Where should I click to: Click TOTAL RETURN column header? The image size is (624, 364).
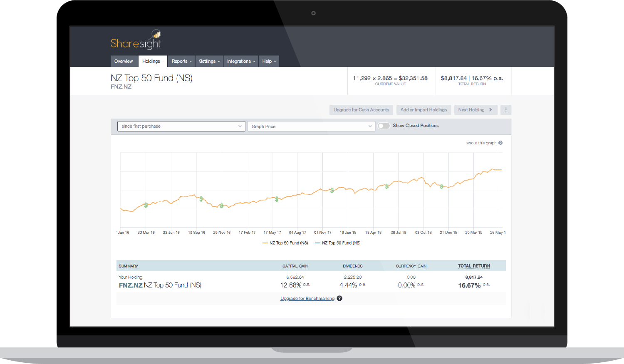[x=474, y=266]
